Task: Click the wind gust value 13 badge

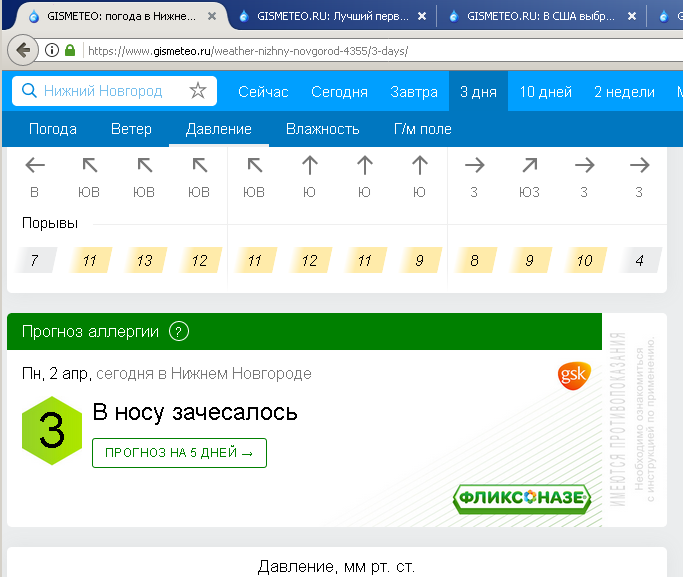Action: coord(144,261)
